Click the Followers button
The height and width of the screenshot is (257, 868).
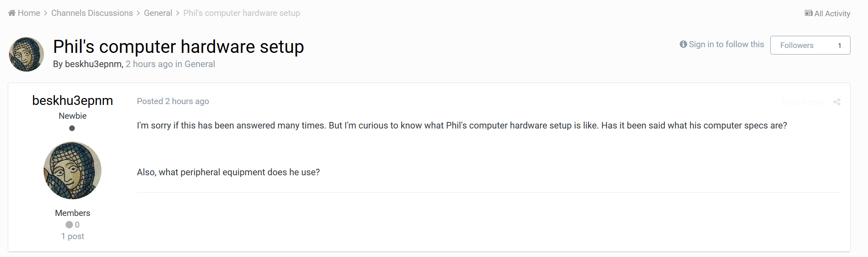pyautogui.click(x=810, y=45)
